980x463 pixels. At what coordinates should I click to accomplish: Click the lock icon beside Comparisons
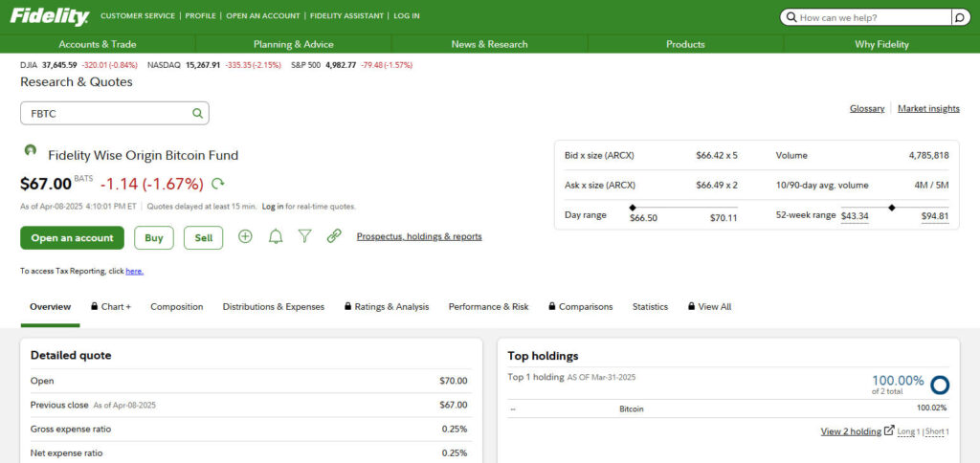coord(552,306)
